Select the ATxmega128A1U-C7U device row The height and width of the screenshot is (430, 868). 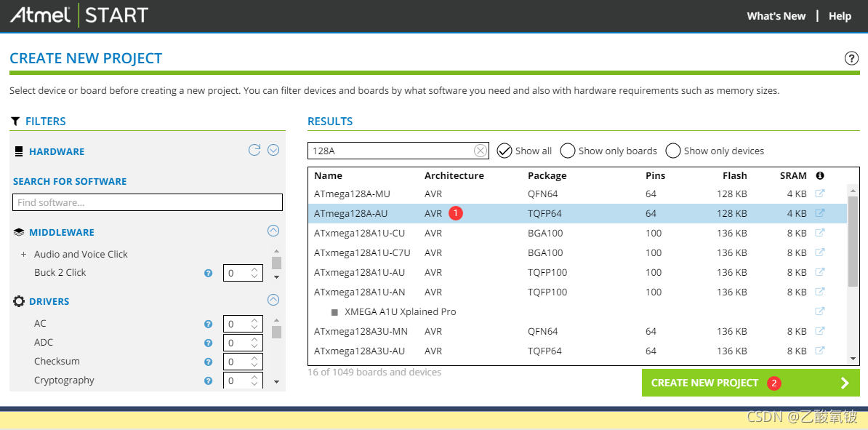tap(577, 252)
